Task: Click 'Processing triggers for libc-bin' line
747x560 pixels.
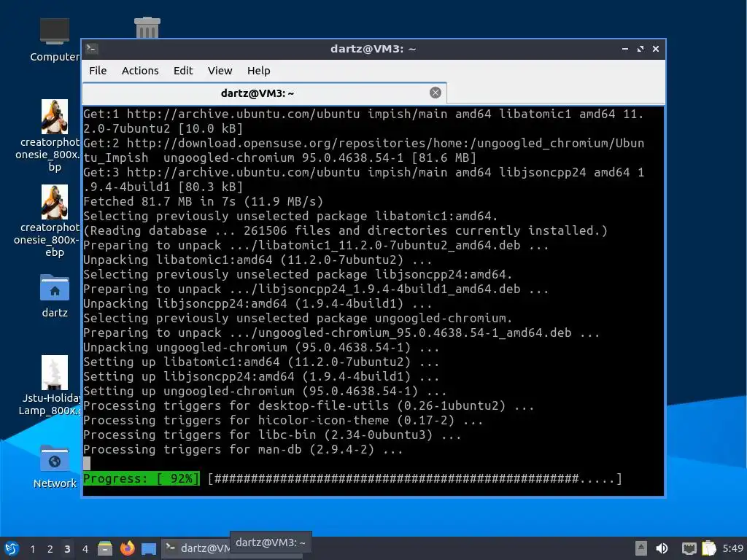Action: (x=272, y=435)
